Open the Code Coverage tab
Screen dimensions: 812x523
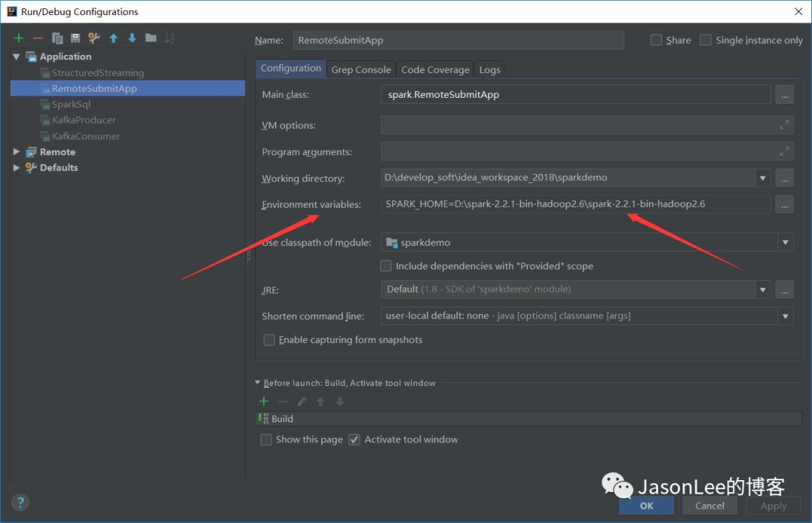click(435, 68)
